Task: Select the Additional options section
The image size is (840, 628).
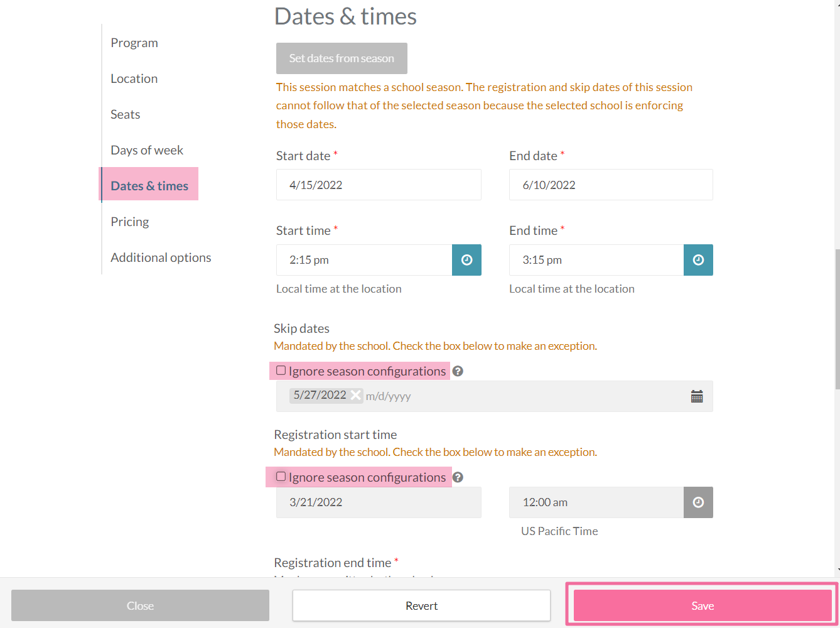Action: tap(161, 257)
